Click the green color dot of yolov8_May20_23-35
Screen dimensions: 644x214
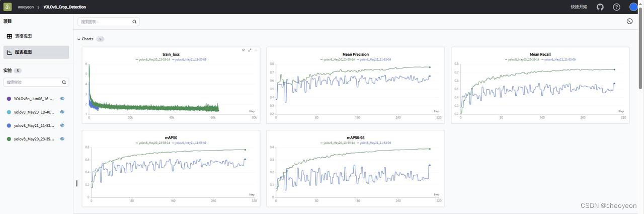[9, 138]
